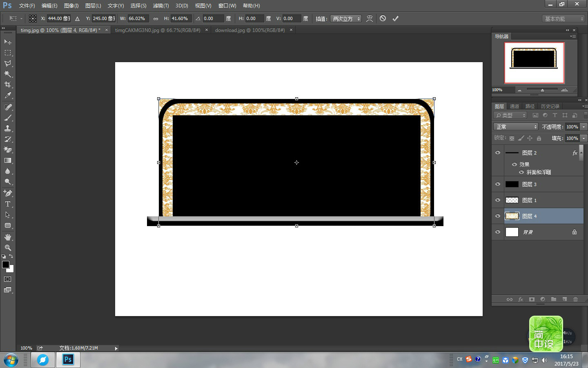Open the status bar info arrow
This screenshot has height=368, width=588.
pos(116,348)
